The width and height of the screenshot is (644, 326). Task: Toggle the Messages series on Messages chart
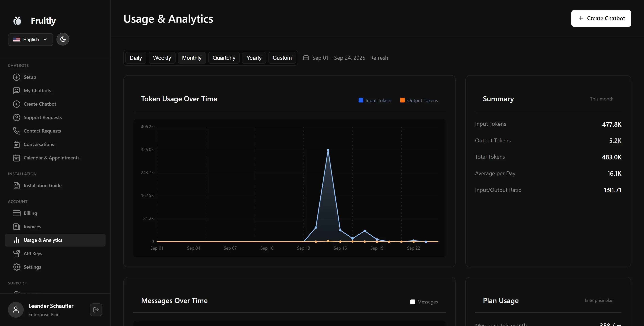point(424,302)
